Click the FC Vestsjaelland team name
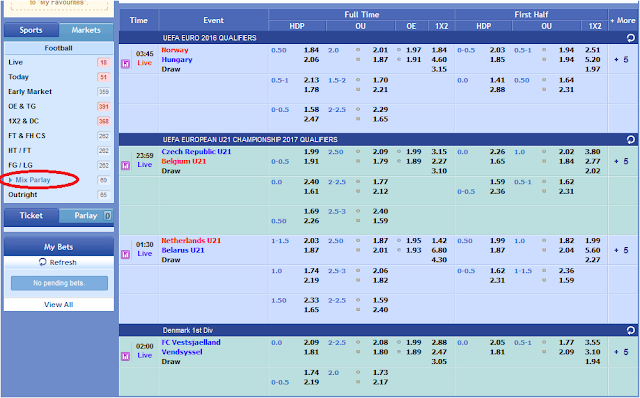This screenshot has height=398, width=640. [x=191, y=342]
